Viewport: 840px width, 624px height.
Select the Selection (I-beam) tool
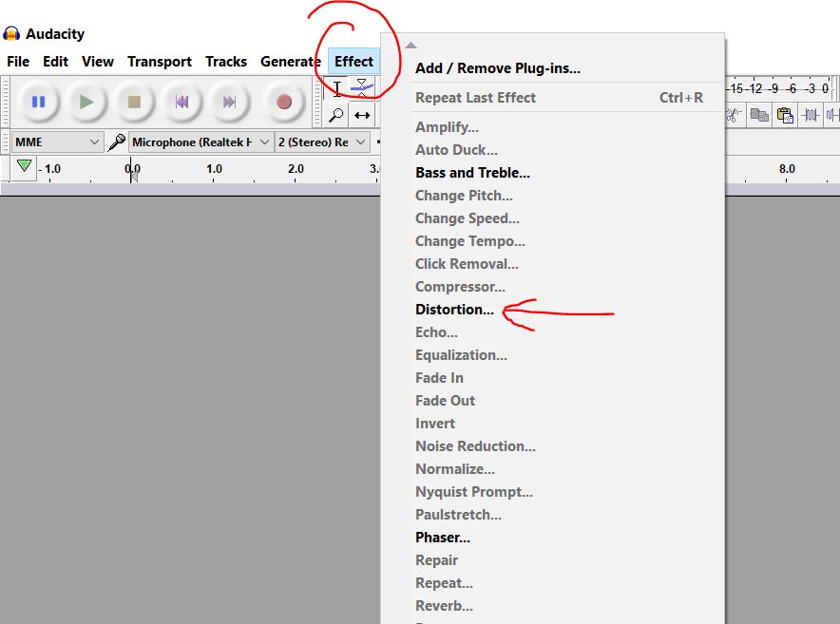(x=336, y=88)
